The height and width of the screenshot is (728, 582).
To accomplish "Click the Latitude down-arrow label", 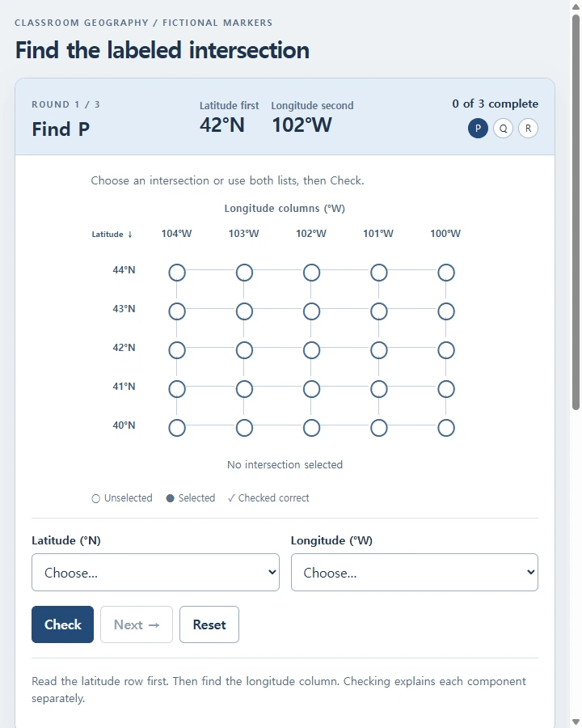I will [112, 235].
